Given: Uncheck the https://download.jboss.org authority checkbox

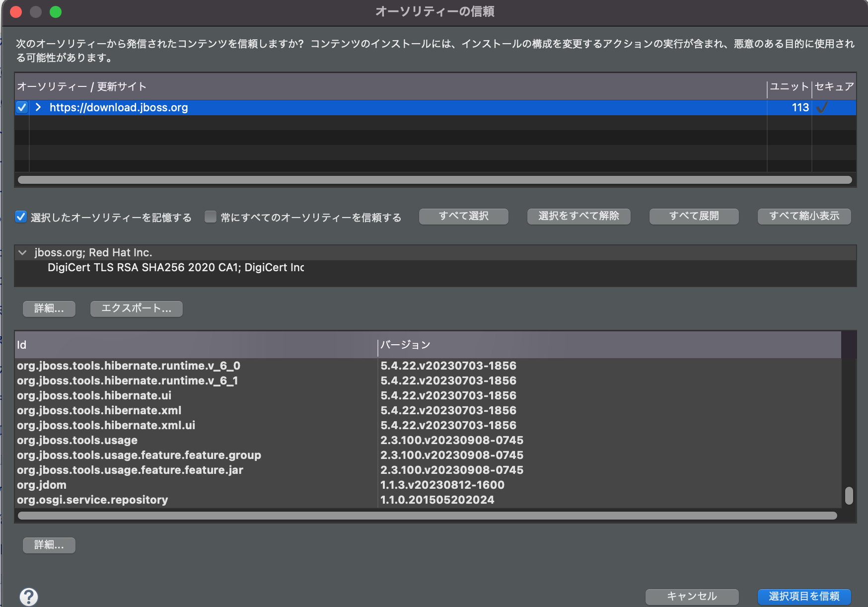Looking at the screenshot, I should point(21,107).
